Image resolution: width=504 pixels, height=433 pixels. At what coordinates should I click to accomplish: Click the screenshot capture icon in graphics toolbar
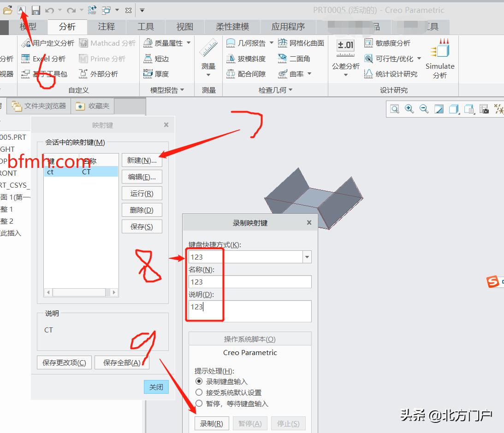coord(484,109)
